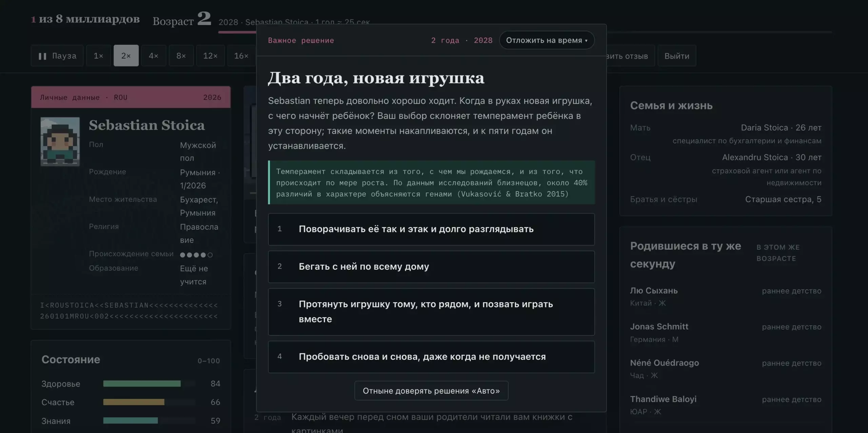Click the Знания progress bar
Screen dimensions: 868x433
(149, 420)
